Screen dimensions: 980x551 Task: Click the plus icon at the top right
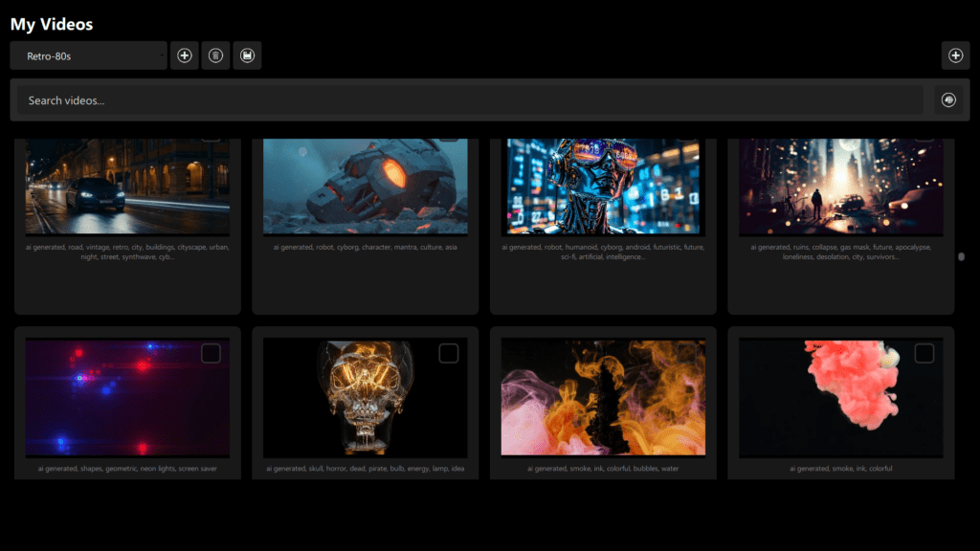(x=955, y=55)
